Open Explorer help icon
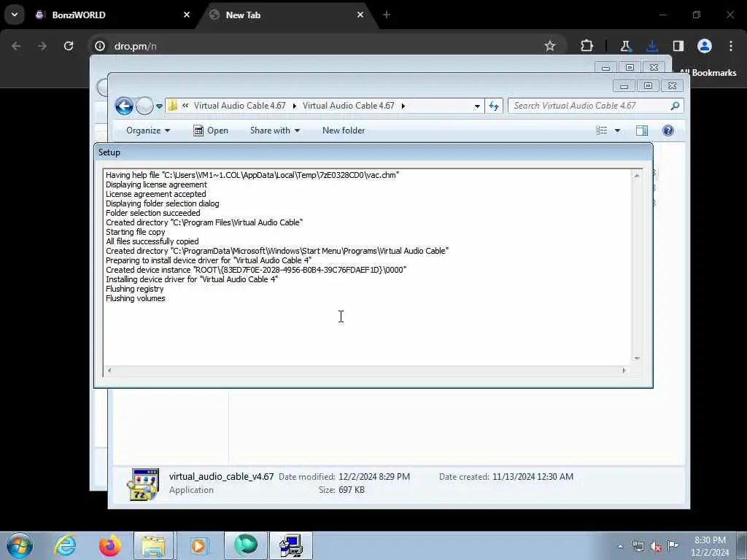The image size is (747, 560). [x=668, y=131]
